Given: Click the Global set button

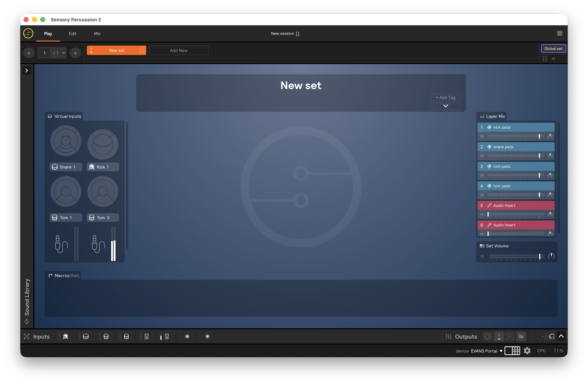Looking at the screenshot, I should [x=553, y=49].
